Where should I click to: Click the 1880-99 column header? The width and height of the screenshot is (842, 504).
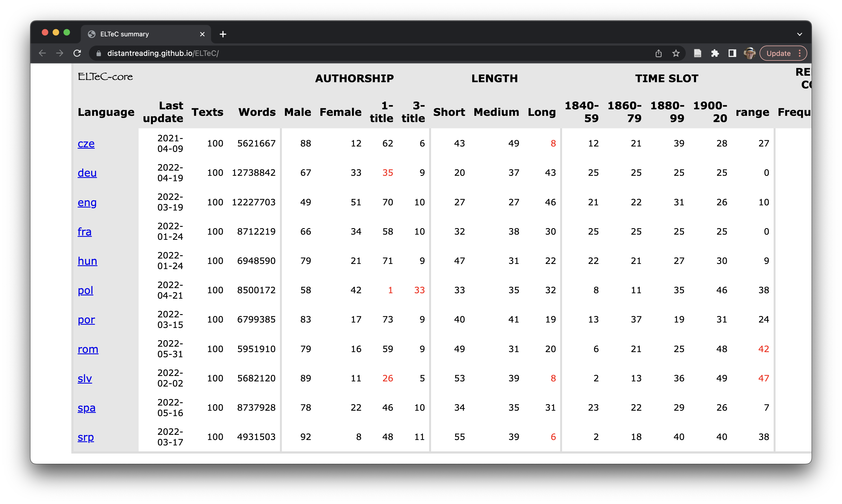click(x=667, y=112)
